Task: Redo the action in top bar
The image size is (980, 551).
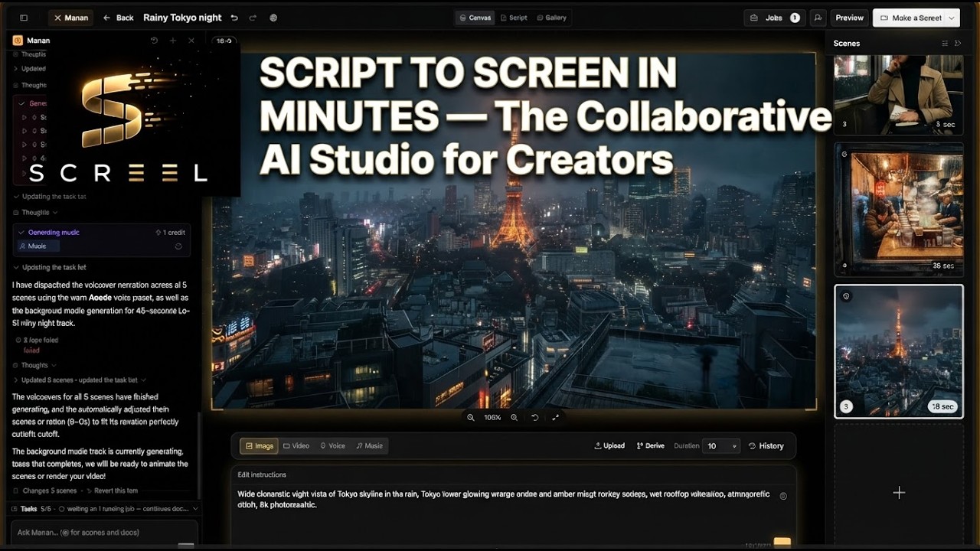Action: (253, 18)
